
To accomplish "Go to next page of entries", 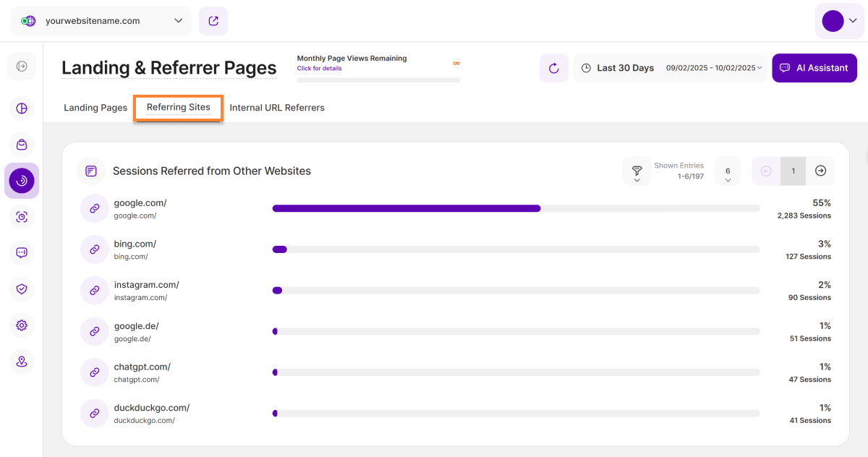I will click(820, 171).
